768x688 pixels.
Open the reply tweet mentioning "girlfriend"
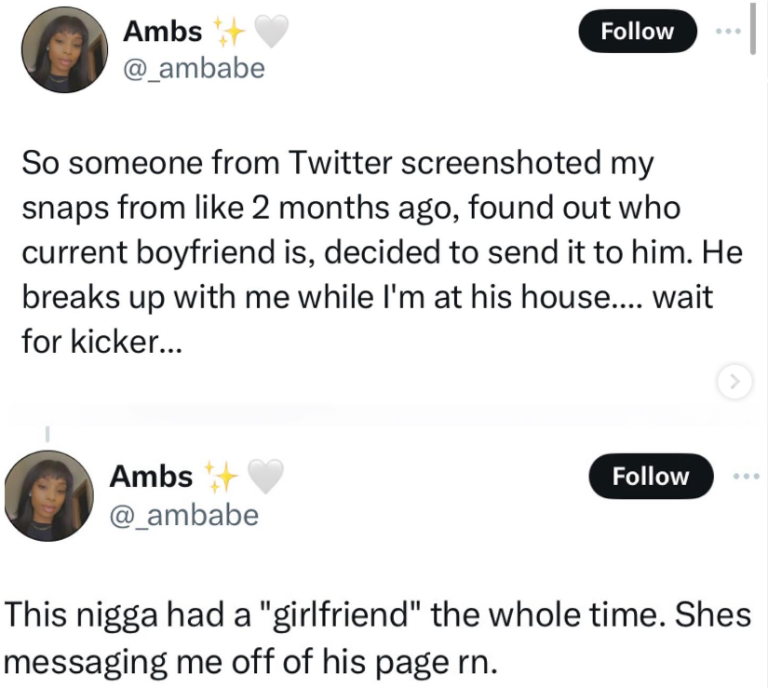tap(378, 634)
